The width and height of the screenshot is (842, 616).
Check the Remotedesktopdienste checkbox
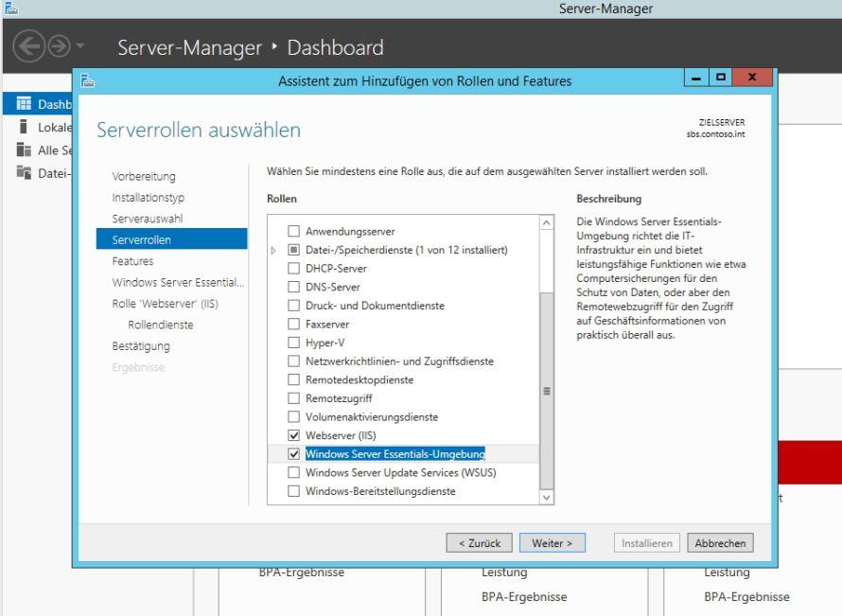pos(293,379)
